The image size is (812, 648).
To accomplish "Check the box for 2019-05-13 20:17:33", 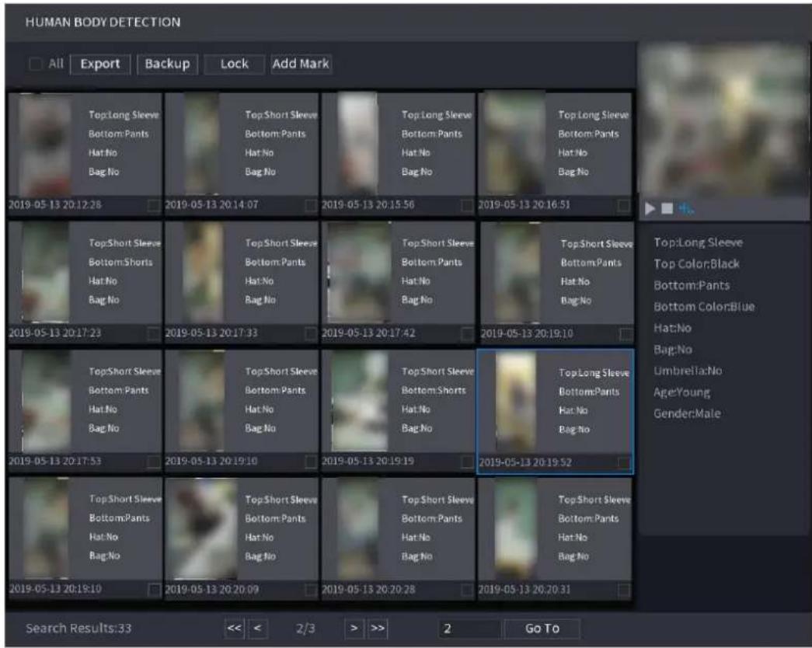I will 311,333.
